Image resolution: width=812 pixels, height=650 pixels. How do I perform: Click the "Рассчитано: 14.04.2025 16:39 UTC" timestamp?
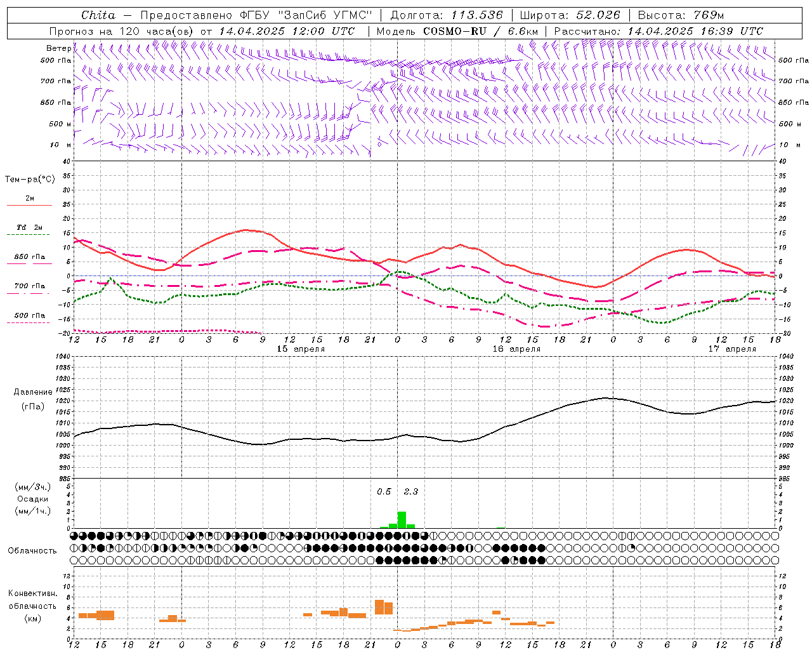click(x=658, y=31)
